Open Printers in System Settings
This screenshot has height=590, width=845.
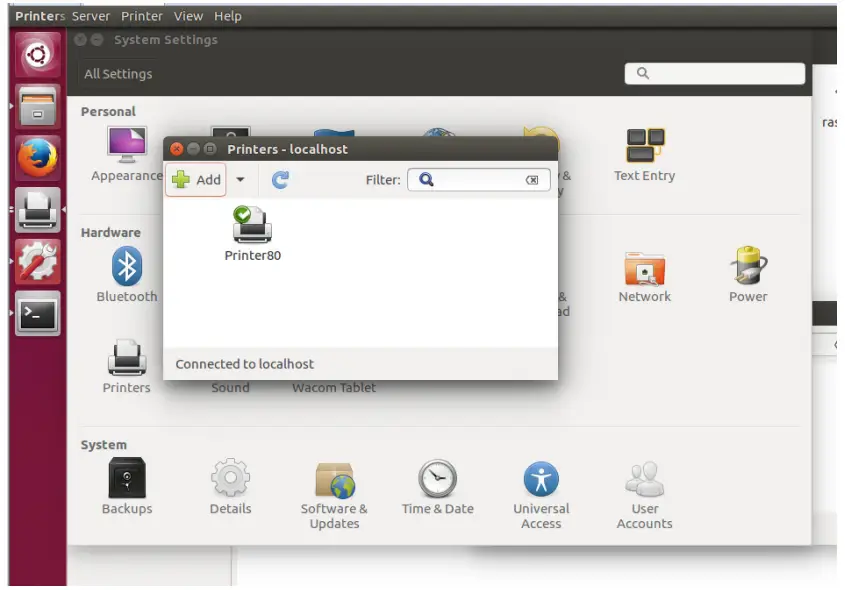(127, 366)
